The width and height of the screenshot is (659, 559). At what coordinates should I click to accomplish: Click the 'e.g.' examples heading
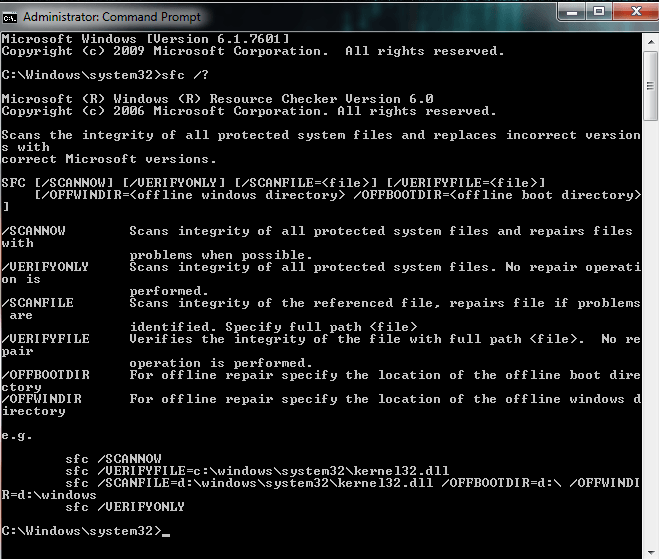pos(17,435)
